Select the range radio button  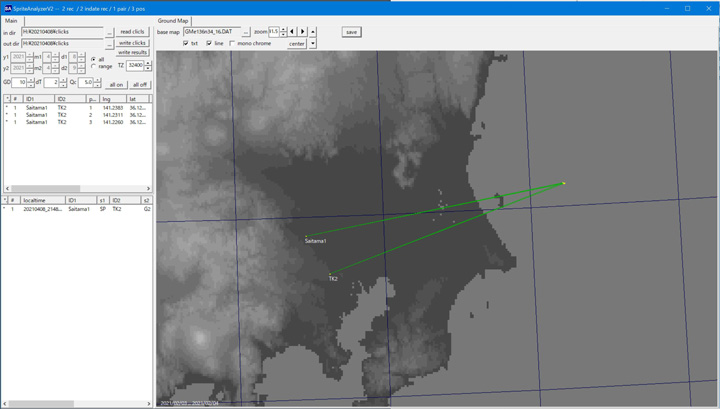coord(94,66)
